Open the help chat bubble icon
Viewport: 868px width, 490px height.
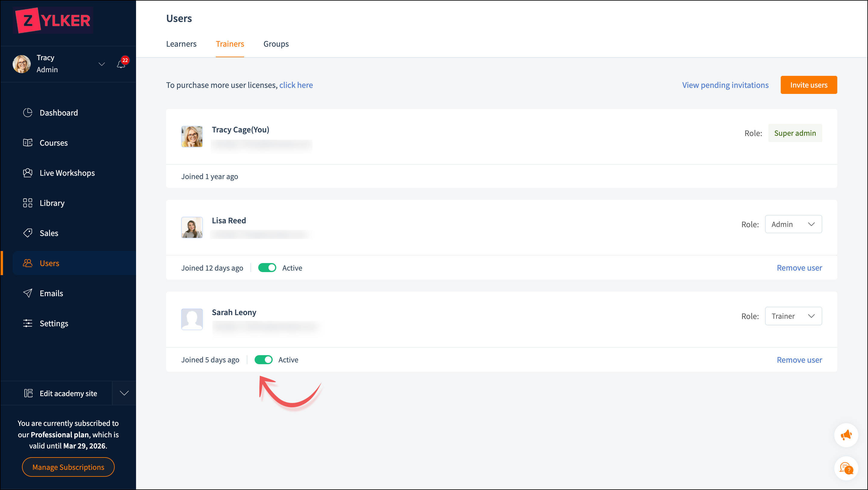pos(846,468)
